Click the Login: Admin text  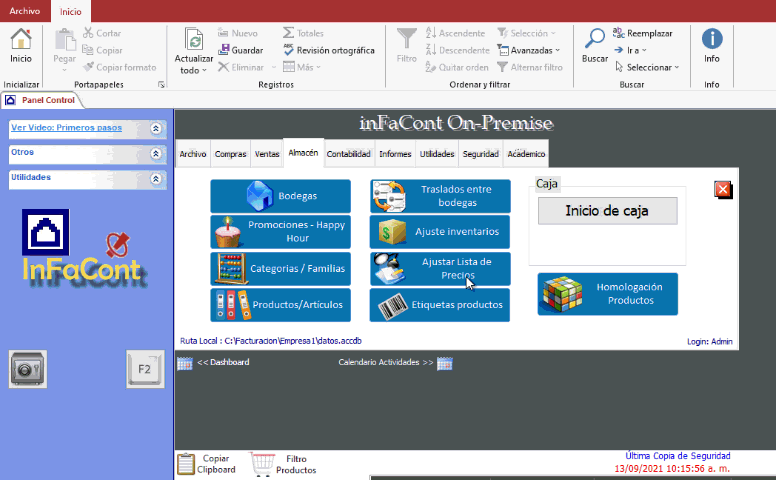(710, 341)
